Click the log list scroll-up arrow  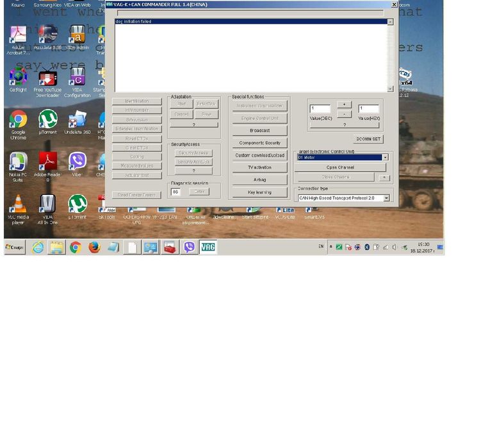tap(390, 22)
